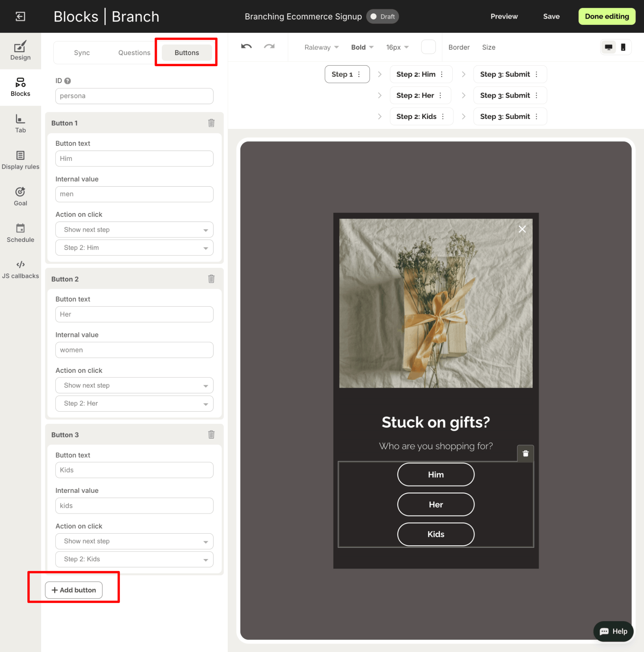The height and width of the screenshot is (652, 644).
Task: Open the white text color swatch
Action: [428, 47]
